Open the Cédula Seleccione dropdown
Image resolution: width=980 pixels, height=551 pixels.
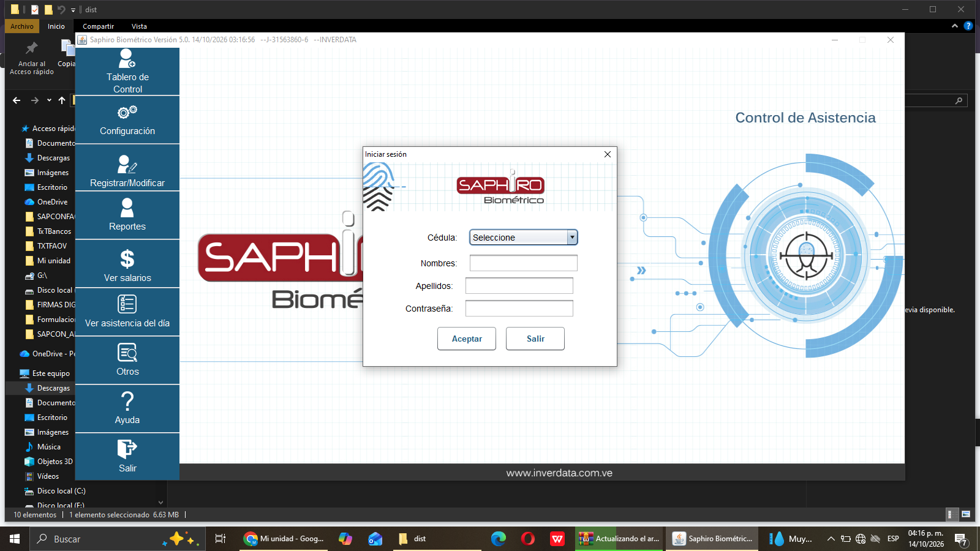tap(524, 238)
